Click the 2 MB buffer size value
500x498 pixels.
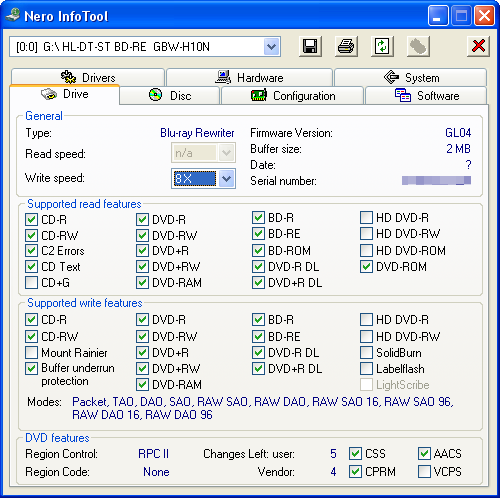click(458, 149)
